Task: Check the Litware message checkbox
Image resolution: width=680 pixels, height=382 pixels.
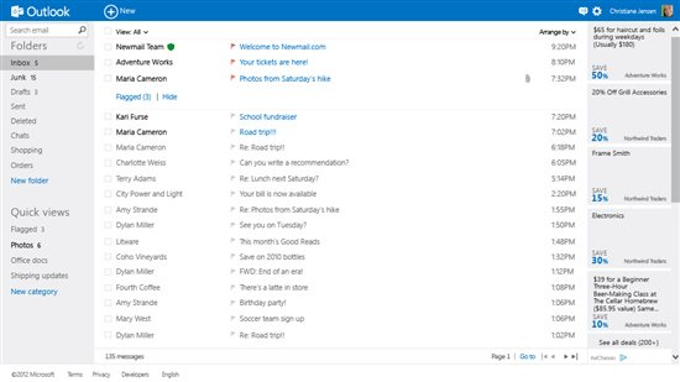Action: 108,242
